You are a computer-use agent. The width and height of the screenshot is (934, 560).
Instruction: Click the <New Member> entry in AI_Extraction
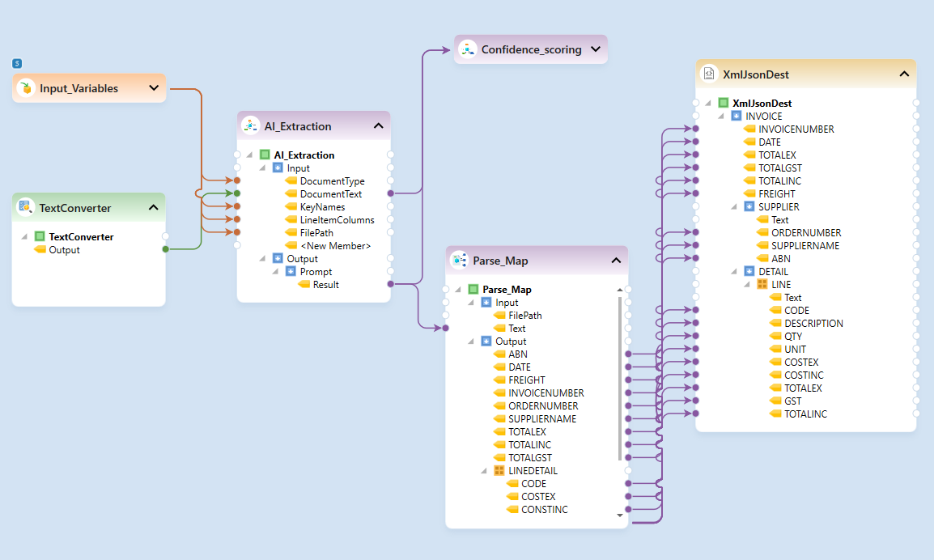pyautogui.click(x=335, y=245)
